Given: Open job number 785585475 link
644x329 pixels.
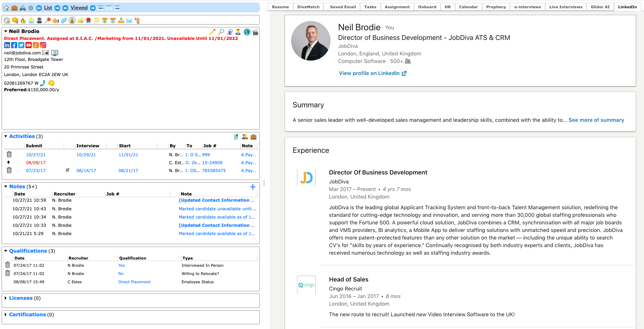Looking at the screenshot, I should pyautogui.click(x=214, y=170).
